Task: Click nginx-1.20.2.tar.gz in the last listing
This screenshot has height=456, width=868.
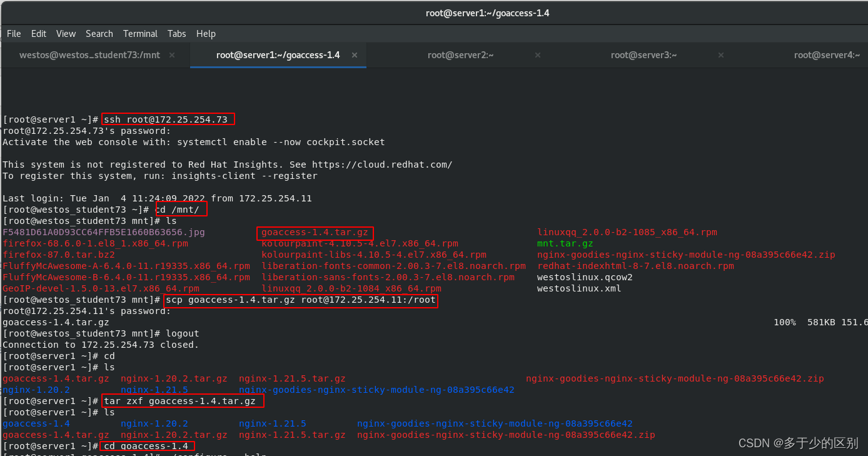Action: pos(174,435)
